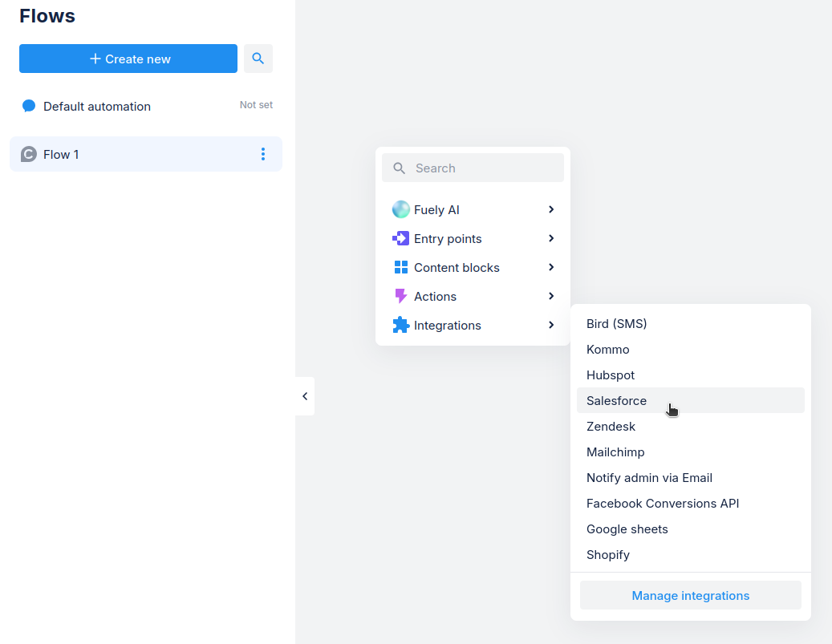Image resolution: width=832 pixels, height=644 pixels.
Task: Choose Google sheets integration
Action: pos(690,529)
